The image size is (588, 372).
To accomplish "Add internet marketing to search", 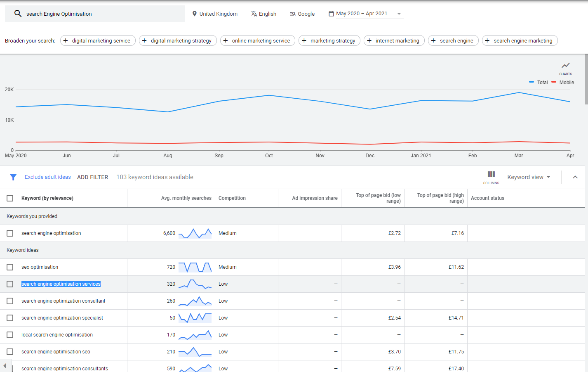I will 394,40.
